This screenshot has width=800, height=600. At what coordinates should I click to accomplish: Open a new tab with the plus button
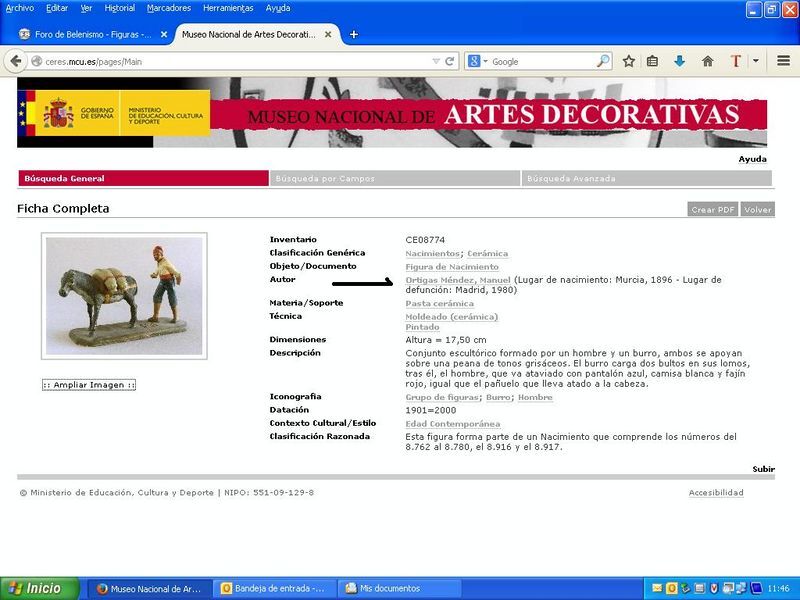point(353,34)
